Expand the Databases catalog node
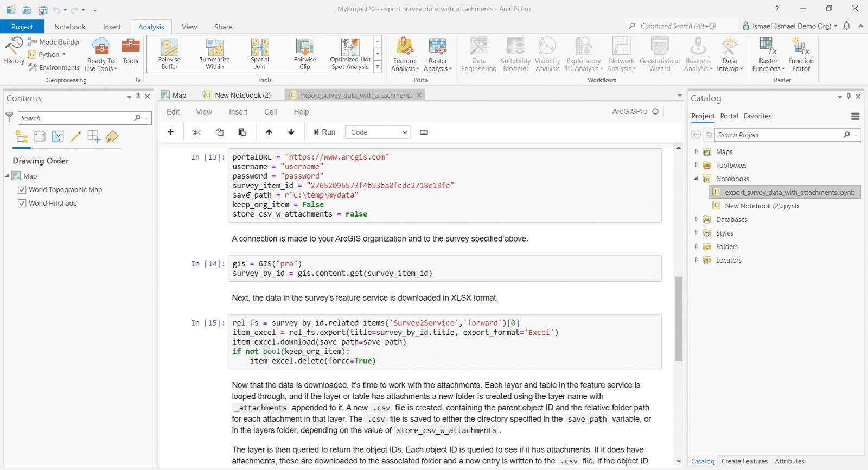Screen dimensions: 868x470 697,219
